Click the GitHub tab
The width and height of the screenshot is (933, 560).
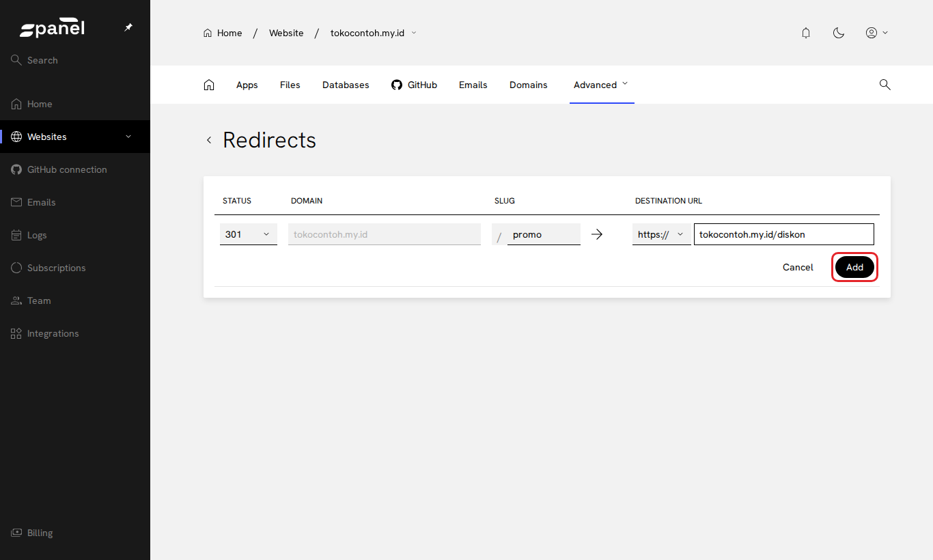(x=414, y=85)
